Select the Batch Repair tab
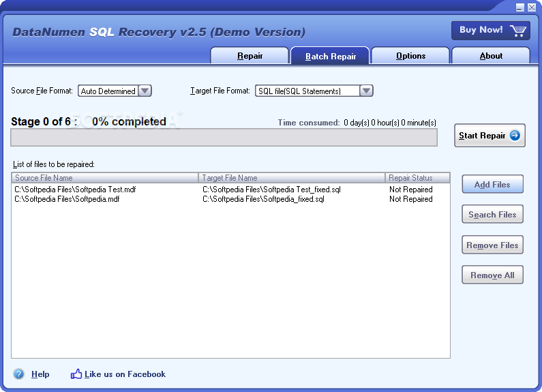 (330, 56)
